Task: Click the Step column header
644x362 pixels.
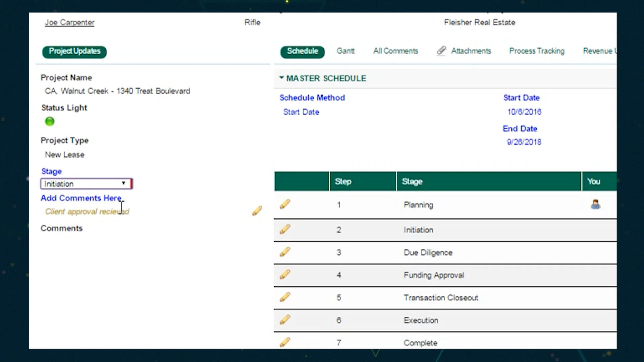Action: [x=363, y=181]
